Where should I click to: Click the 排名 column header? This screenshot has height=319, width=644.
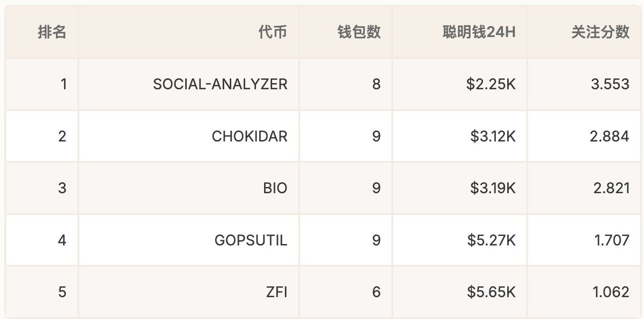52,32
